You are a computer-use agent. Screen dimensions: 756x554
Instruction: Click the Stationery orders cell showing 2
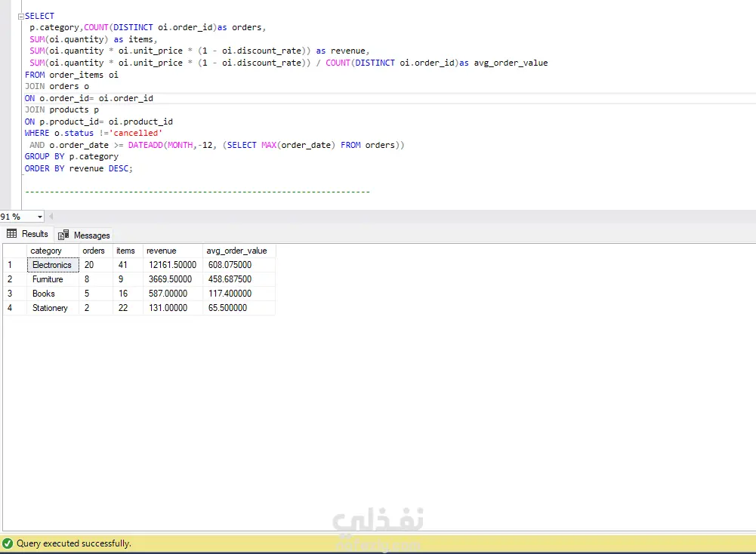coord(96,308)
